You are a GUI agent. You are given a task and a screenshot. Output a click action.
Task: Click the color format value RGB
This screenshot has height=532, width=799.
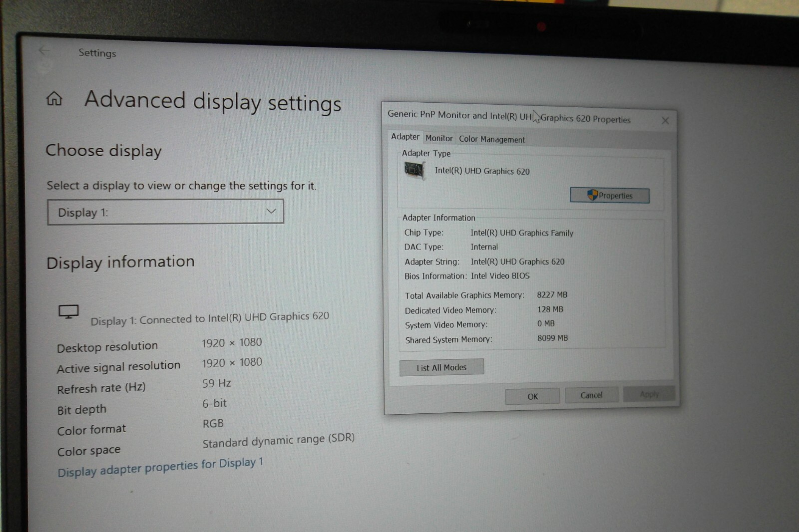tap(213, 424)
